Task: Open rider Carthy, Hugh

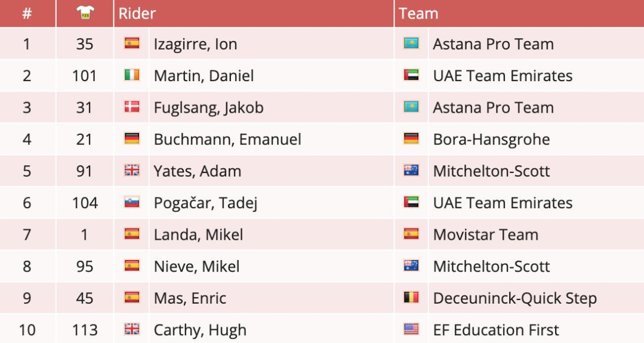Action: point(200,330)
